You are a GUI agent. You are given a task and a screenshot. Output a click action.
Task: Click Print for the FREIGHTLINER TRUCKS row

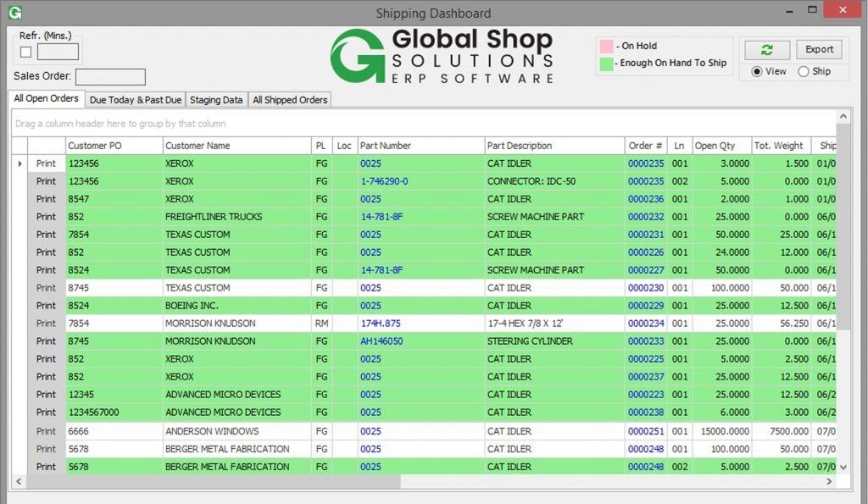click(46, 217)
